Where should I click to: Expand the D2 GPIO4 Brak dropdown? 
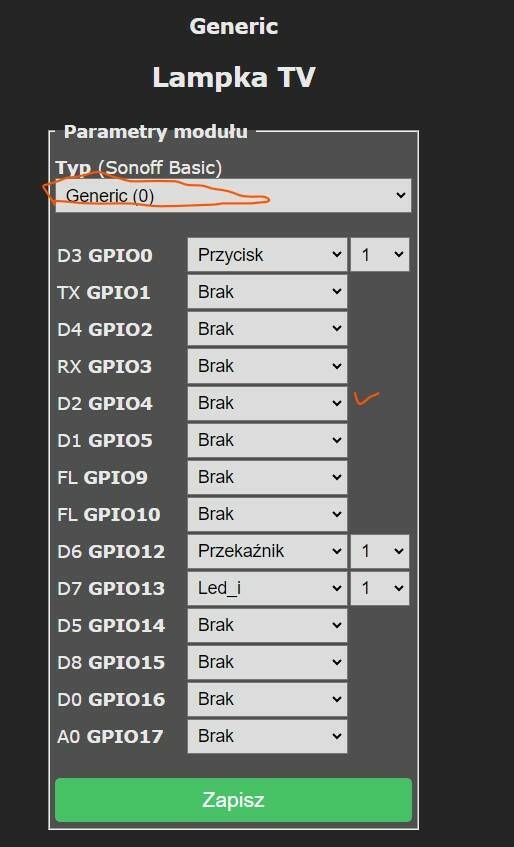267,403
